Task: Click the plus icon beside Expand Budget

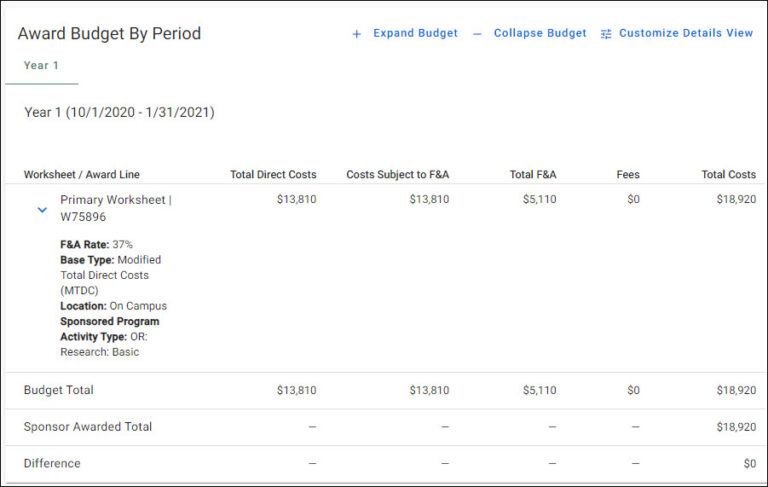Action: click(357, 34)
